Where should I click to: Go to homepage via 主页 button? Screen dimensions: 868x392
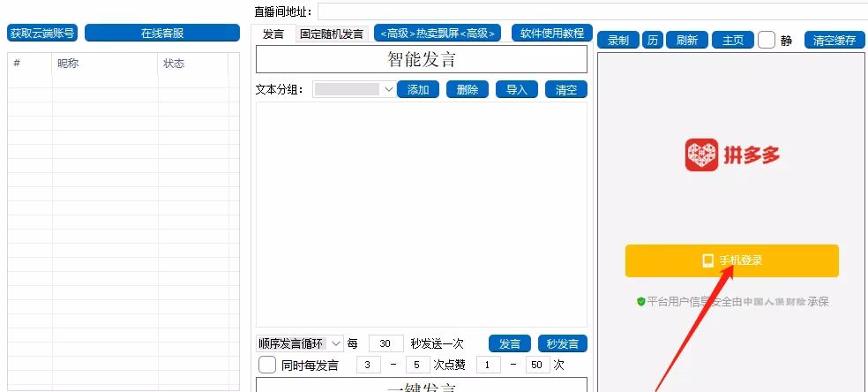tap(733, 40)
